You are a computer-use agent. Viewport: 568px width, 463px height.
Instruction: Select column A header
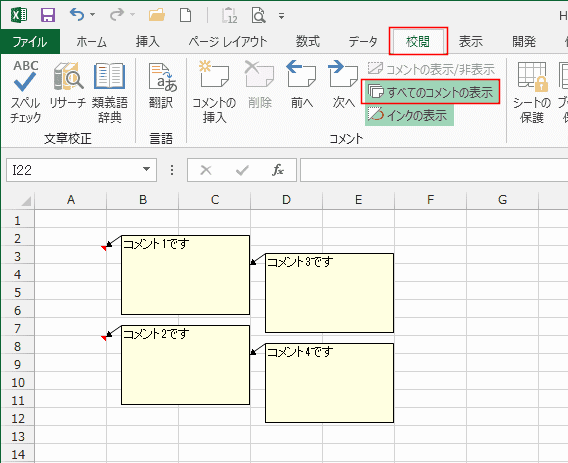71,200
